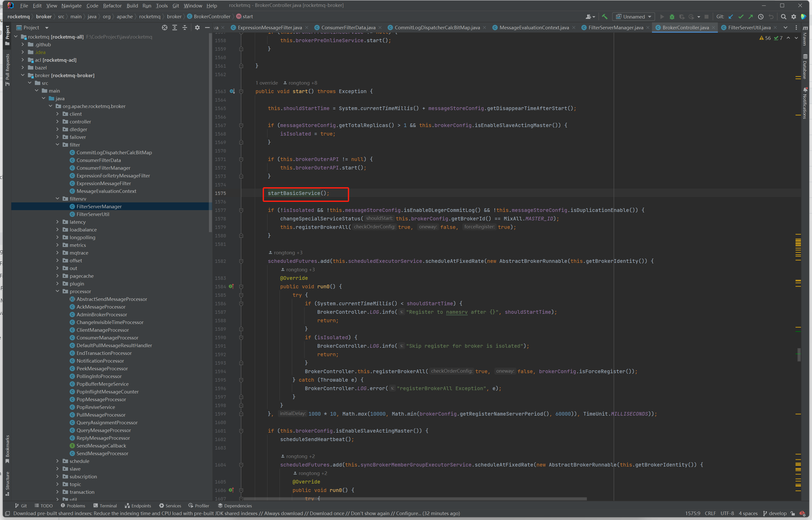The width and height of the screenshot is (812, 520).
Task: Collapse the filtersrv package folder
Action: coord(57,199)
